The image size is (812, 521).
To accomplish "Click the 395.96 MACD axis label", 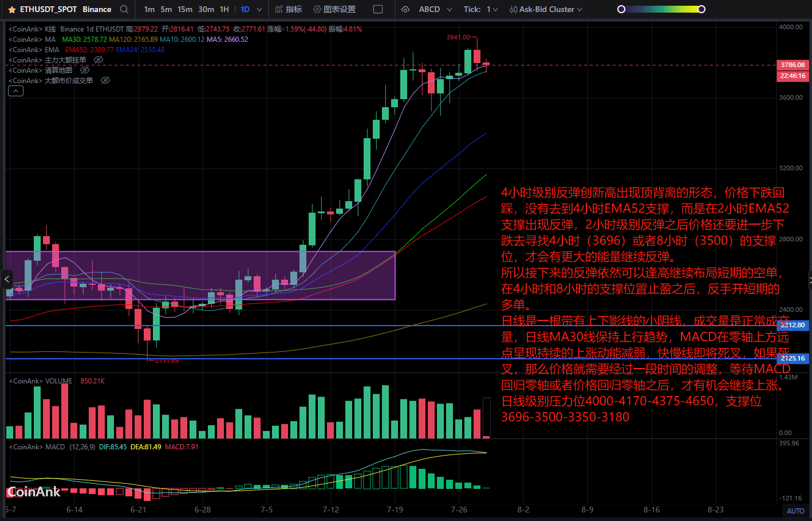I will click(789, 443).
